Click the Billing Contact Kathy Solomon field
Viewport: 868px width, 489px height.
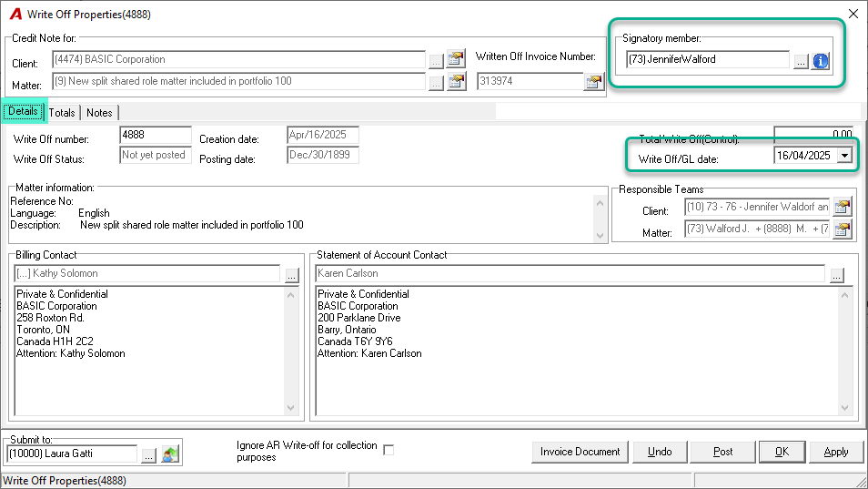pos(146,273)
